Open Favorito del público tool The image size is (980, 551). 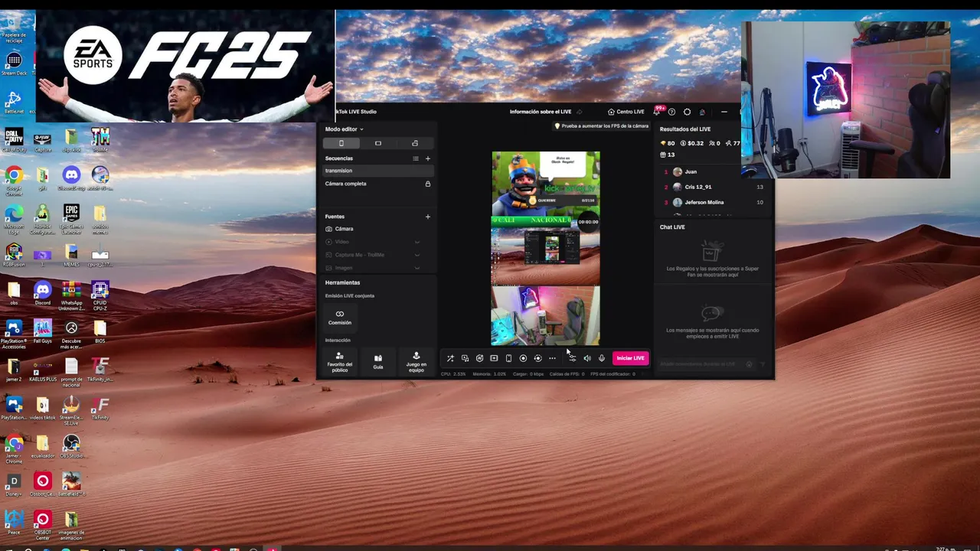(340, 361)
